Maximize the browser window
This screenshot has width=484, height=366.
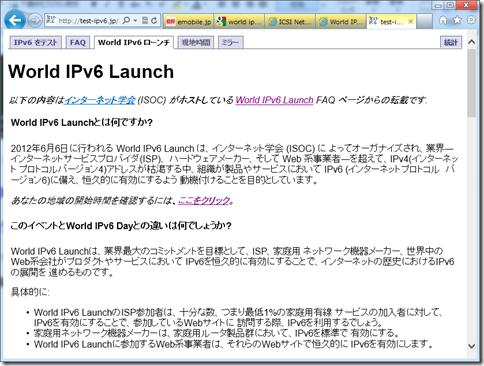450,5
